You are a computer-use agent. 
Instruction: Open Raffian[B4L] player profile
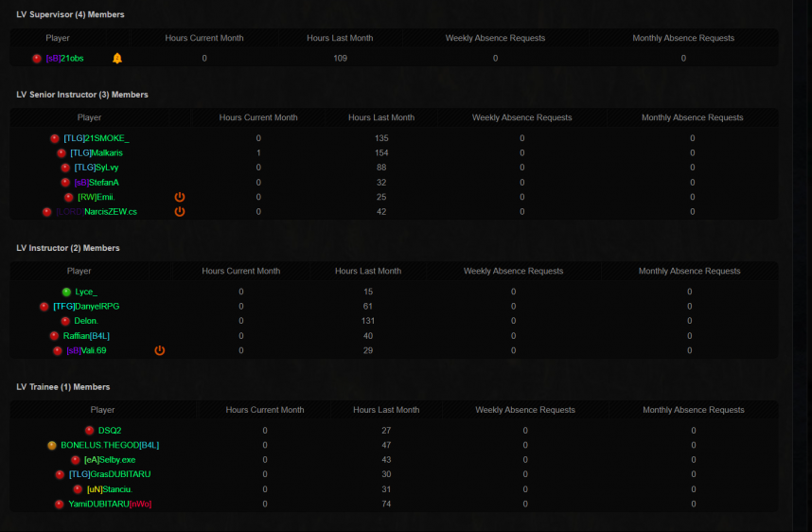[x=86, y=336]
